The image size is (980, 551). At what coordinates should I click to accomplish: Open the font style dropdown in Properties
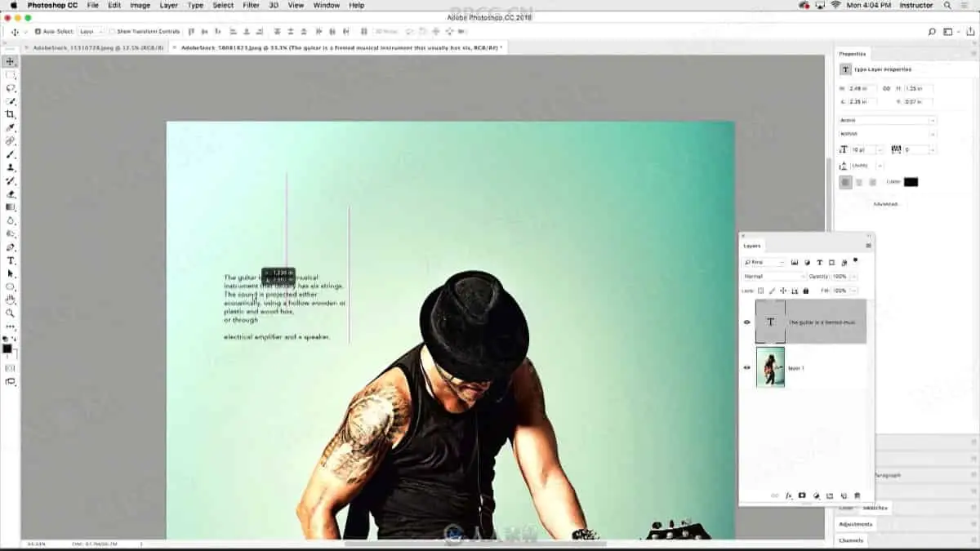[x=888, y=134]
